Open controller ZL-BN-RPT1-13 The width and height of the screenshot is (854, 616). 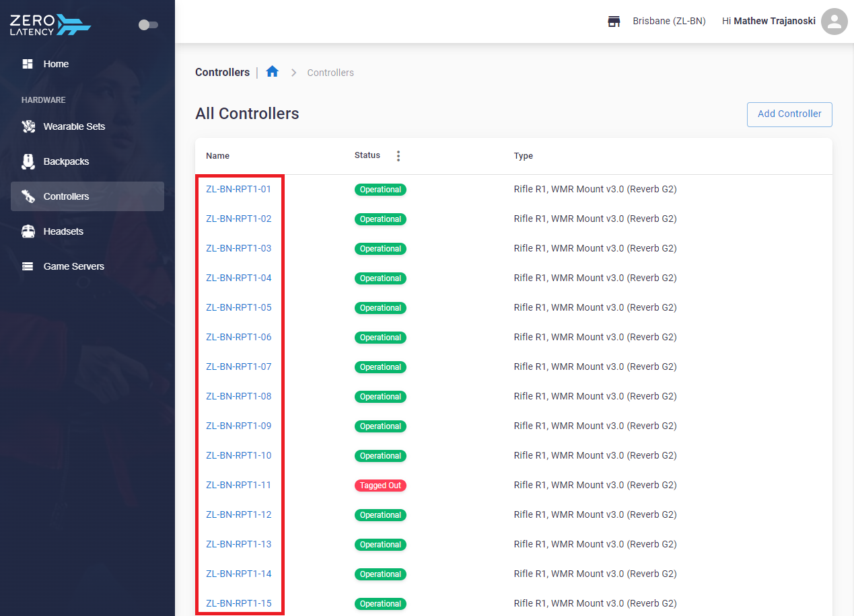point(238,544)
